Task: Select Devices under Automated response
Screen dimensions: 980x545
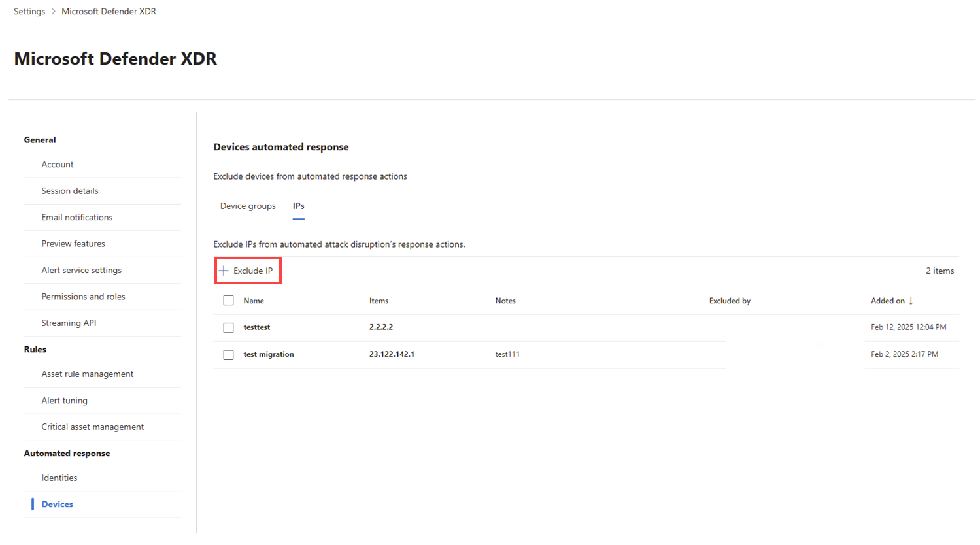Action: [58, 504]
